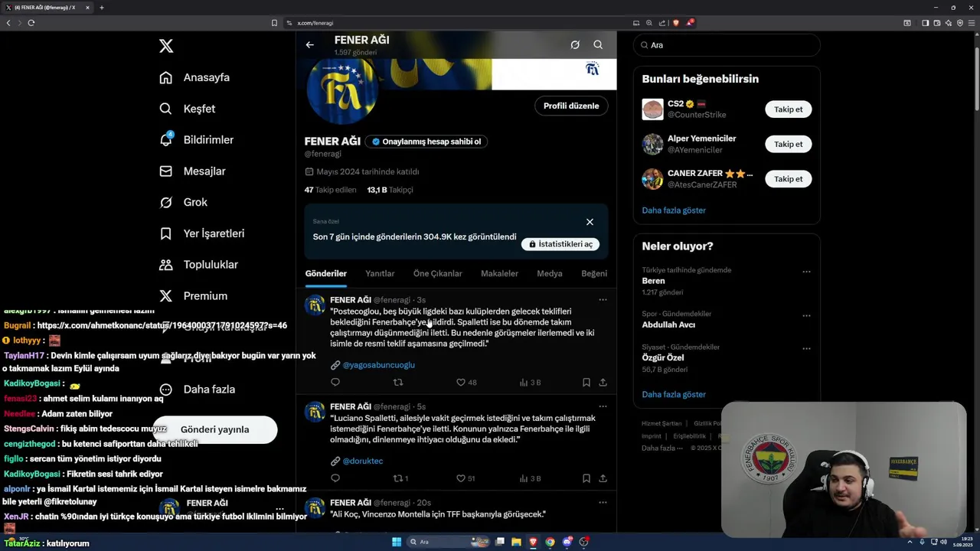Open Keşfet explore page

tap(188, 109)
